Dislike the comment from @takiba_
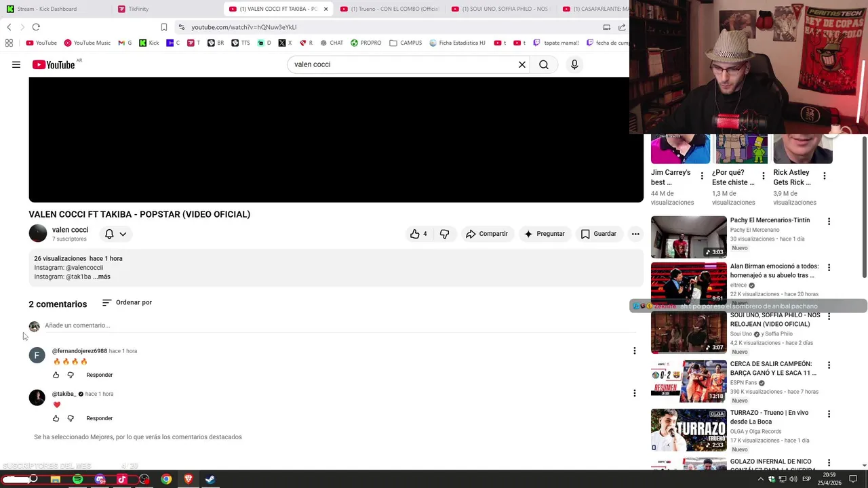Image resolution: width=868 pixels, height=488 pixels. 71,418
